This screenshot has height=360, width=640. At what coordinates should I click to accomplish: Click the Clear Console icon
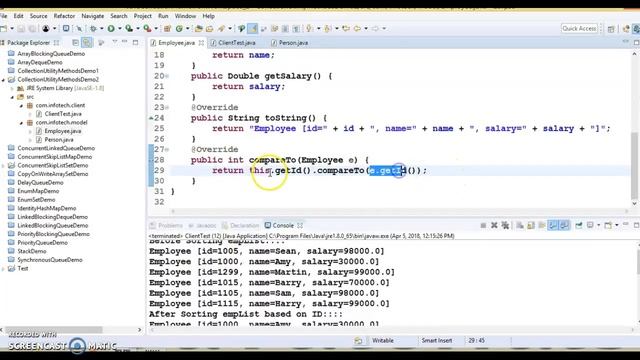tap(520, 225)
